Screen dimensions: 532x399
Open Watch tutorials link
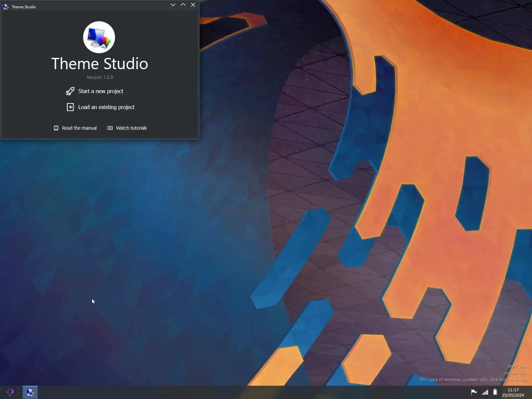[131, 128]
